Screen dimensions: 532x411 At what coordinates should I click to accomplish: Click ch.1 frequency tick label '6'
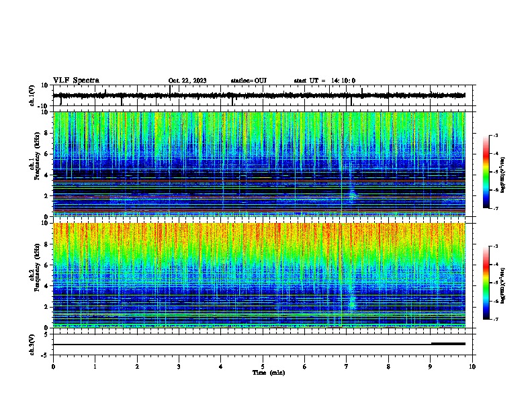[46, 154]
